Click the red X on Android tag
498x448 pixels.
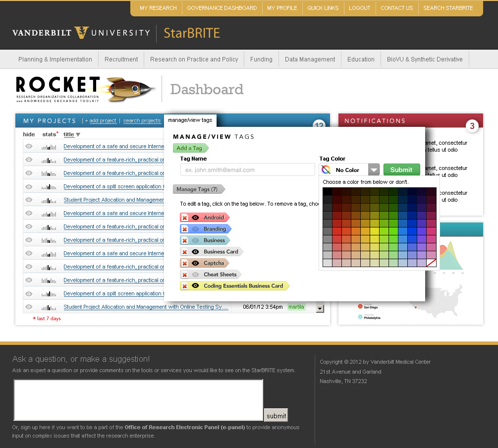tap(184, 218)
